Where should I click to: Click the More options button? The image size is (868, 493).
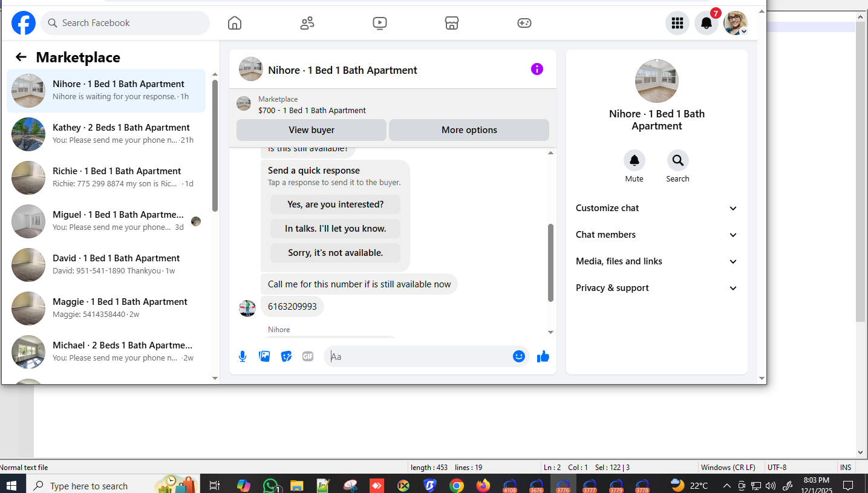[469, 130]
